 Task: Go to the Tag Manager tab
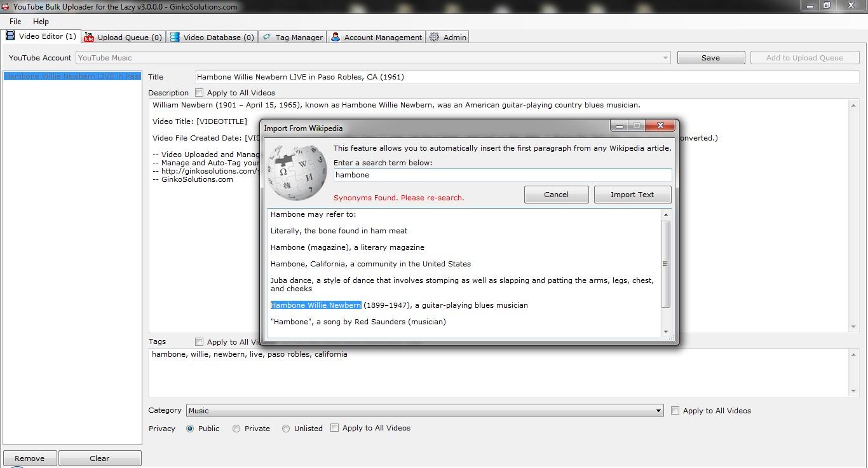point(292,38)
